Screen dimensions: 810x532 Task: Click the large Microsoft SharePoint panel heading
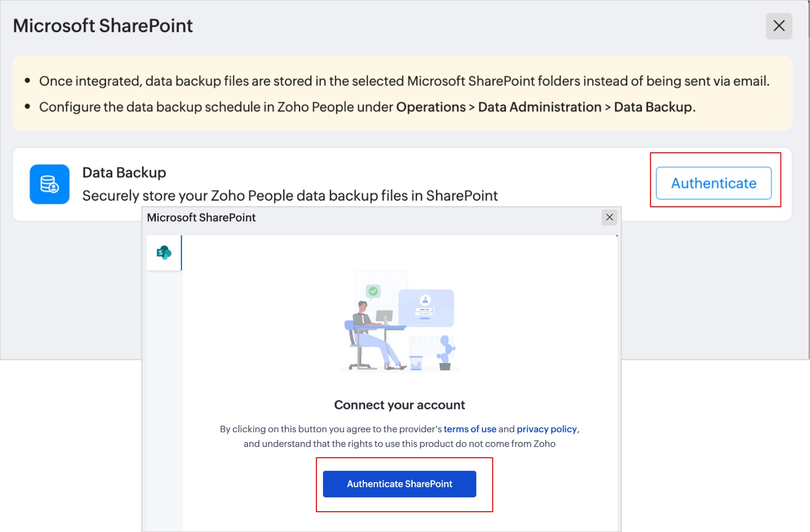coord(103,26)
